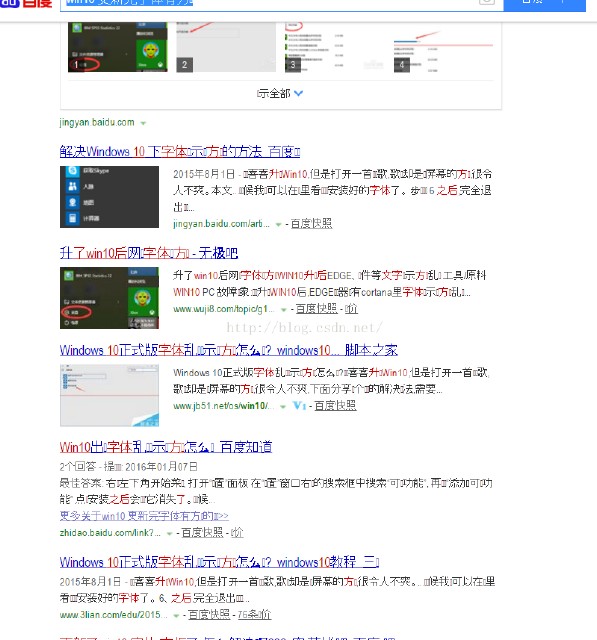Open dropdown arrow after jingyan.baidu.com/arti...
The height and width of the screenshot is (640, 597).
pos(278,224)
